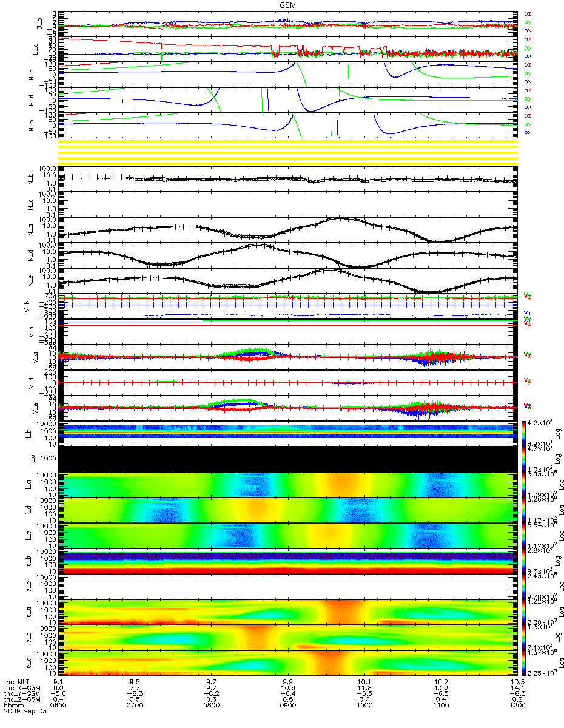
Task: Click the bz legend label of B_d panel
Action: coord(528,90)
